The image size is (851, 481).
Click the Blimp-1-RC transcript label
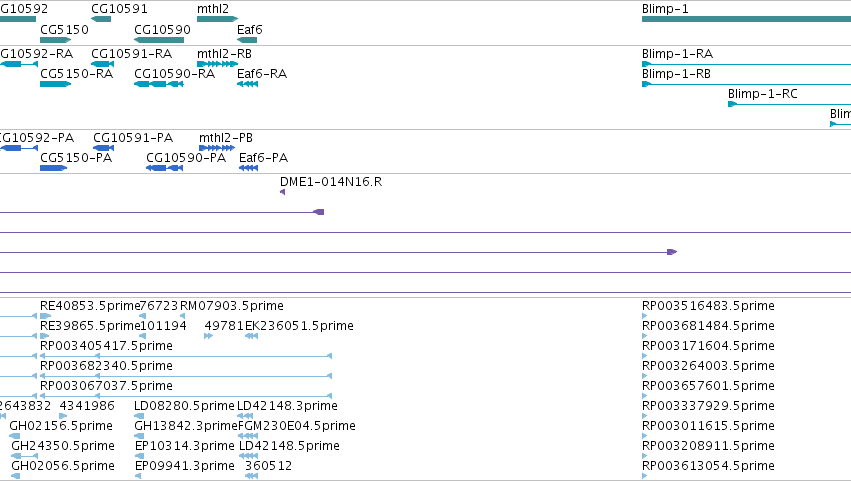[x=763, y=94]
